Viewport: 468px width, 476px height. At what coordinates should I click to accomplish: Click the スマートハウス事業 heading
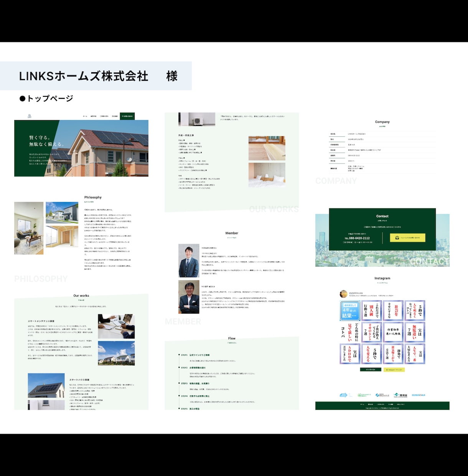[79, 380]
